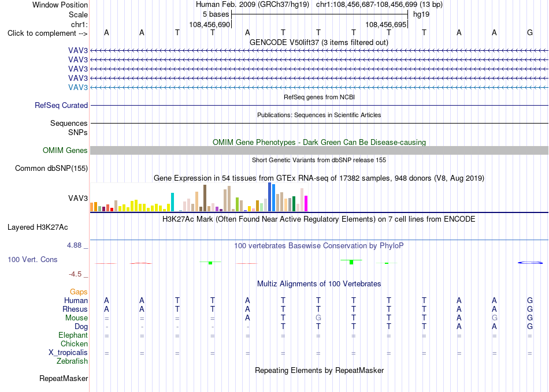Click the G base in Dog alignment row

[530, 327]
